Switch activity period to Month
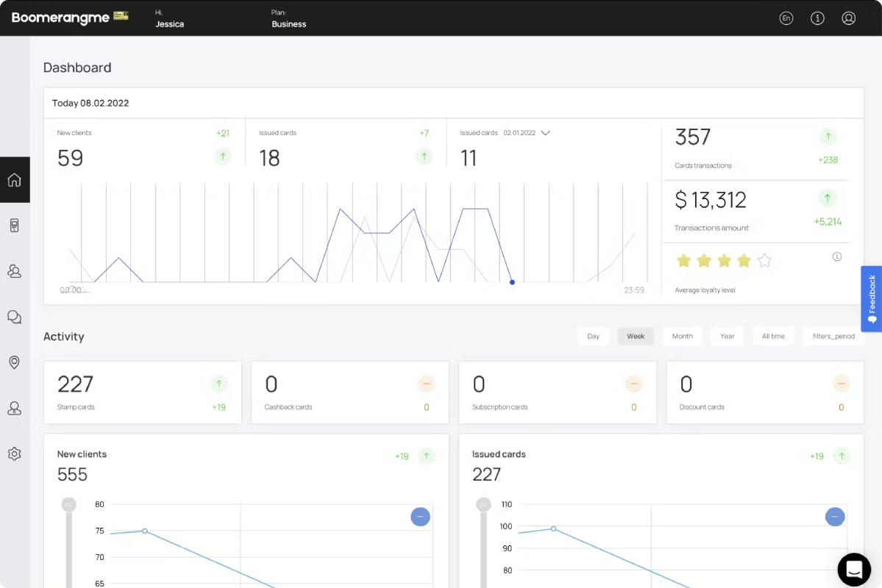Viewport: 882px width, 588px height. [683, 336]
